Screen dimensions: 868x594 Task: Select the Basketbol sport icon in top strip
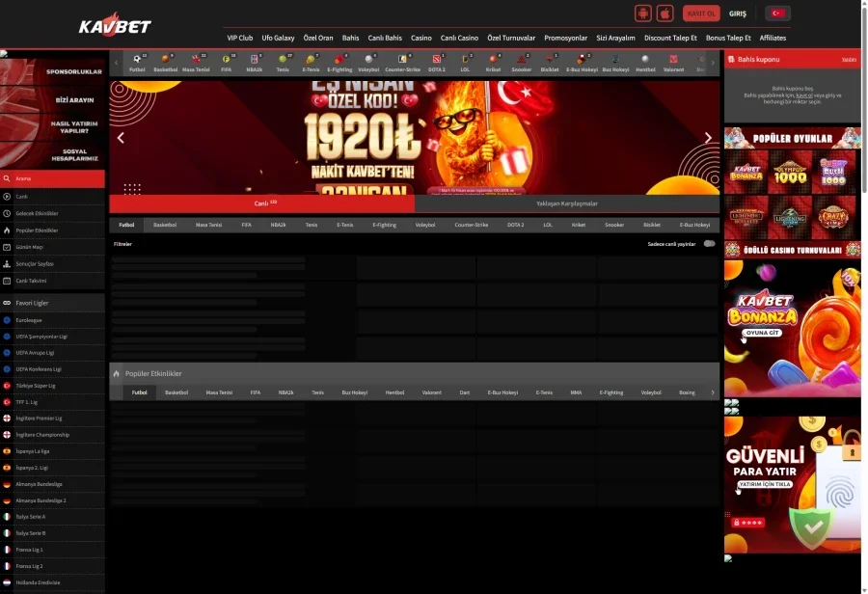click(166, 63)
